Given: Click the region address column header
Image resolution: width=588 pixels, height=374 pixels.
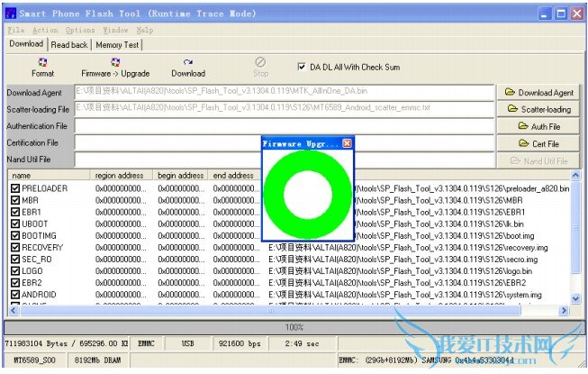Looking at the screenshot, I should 122,175.
